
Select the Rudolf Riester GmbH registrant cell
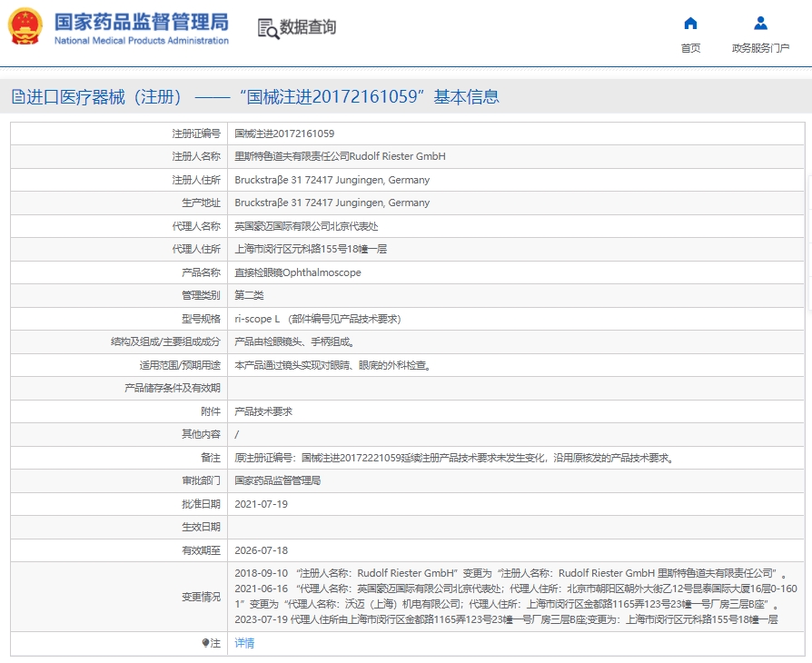click(340, 156)
